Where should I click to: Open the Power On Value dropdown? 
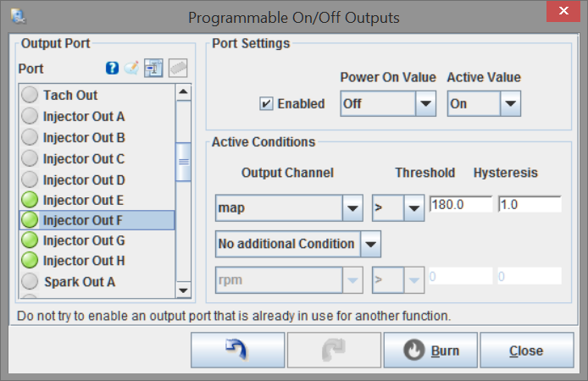[x=388, y=103]
